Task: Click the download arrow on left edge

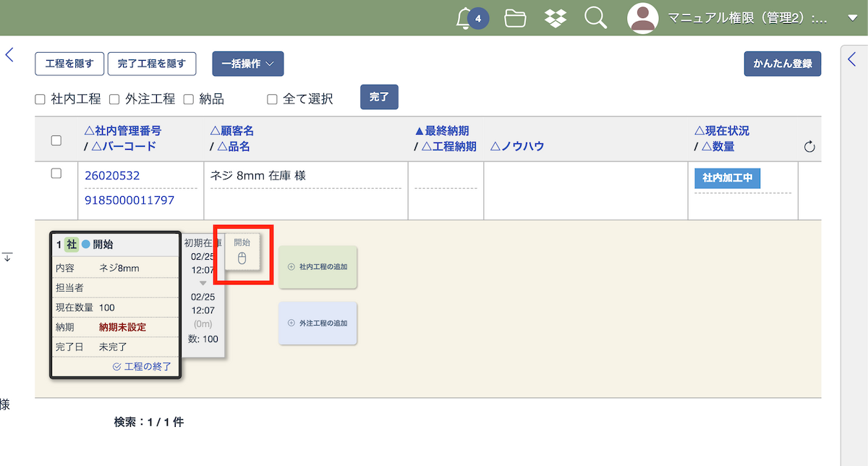Action: pos(7,257)
